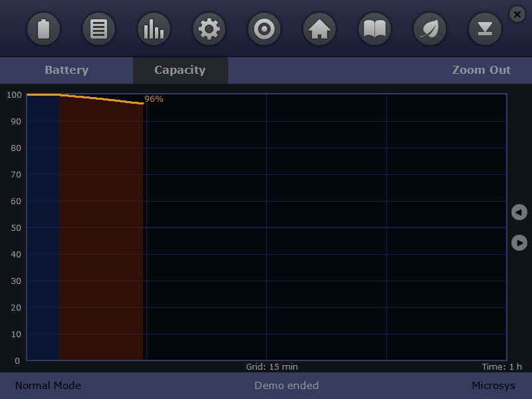Open the bar chart statistics view
The width and height of the screenshot is (532, 399).
154,29
